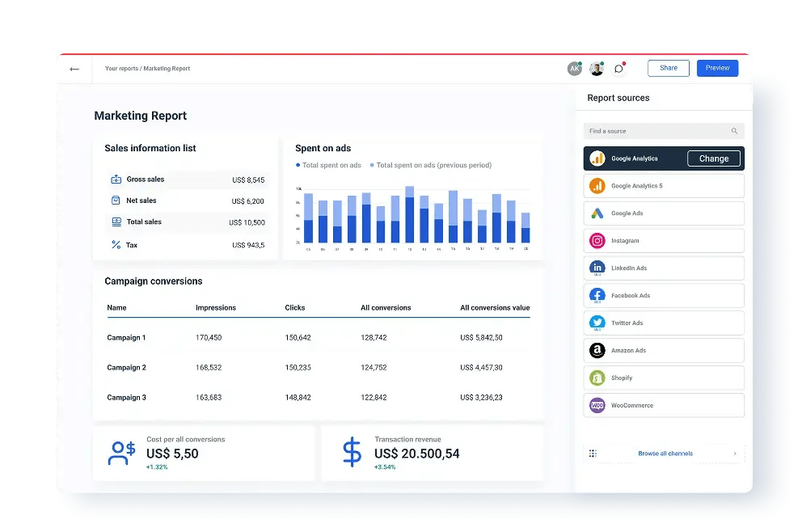802x532 pixels.
Task: Open the notifications chat bubble icon
Action: (618, 68)
